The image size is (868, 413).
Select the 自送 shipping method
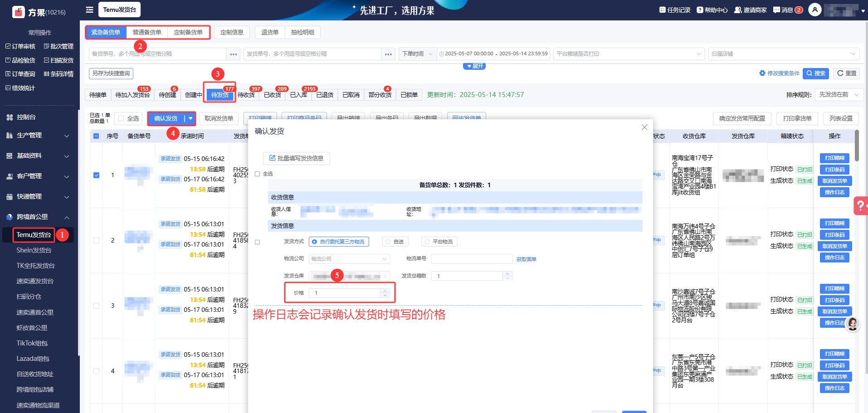click(395, 242)
